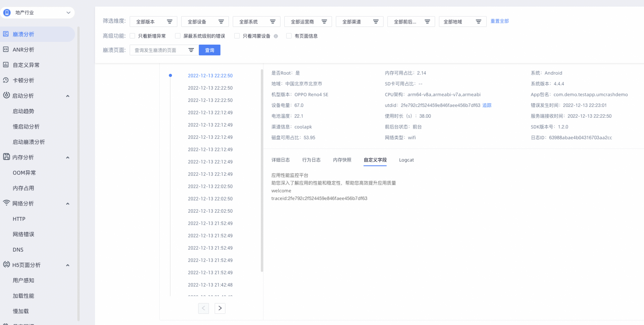Click the filter icon in 全部设备
This screenshot has width=644, height=325.
coord(221,22)
